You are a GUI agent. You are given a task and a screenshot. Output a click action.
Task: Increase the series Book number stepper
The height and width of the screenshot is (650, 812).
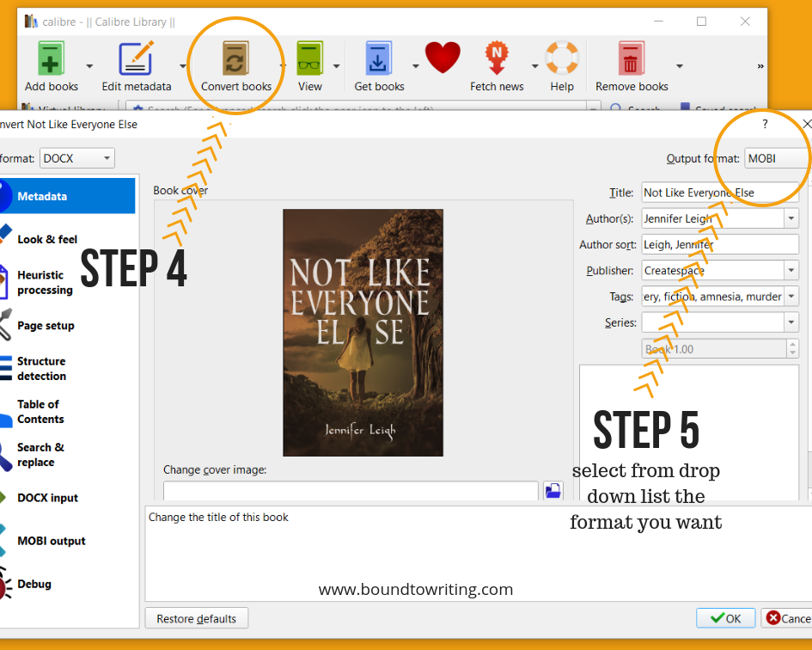tap(792, 344)
